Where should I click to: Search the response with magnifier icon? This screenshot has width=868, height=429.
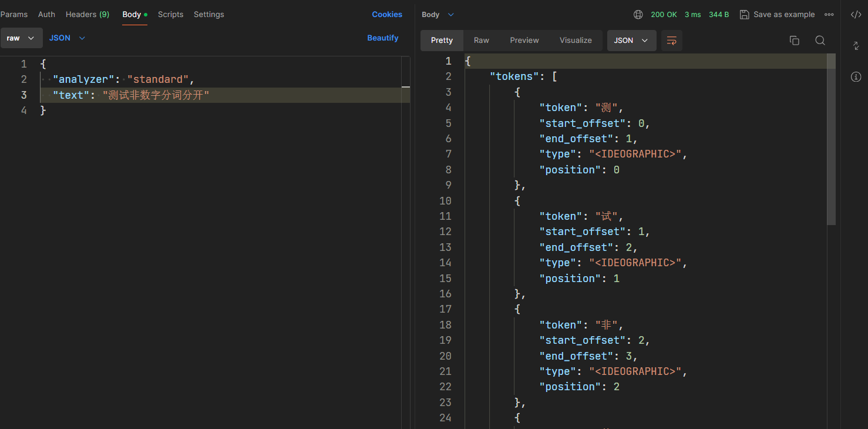pos(820,41)
